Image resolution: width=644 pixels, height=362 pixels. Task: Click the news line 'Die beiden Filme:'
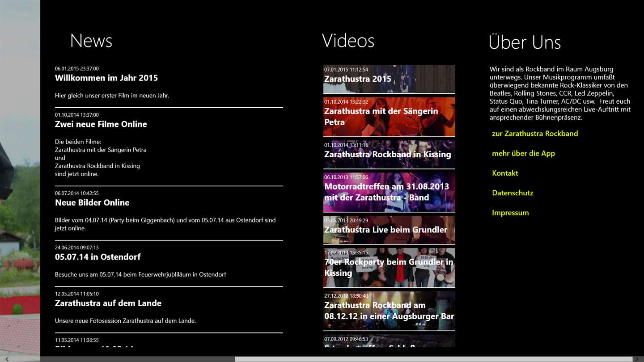[78, 142]
